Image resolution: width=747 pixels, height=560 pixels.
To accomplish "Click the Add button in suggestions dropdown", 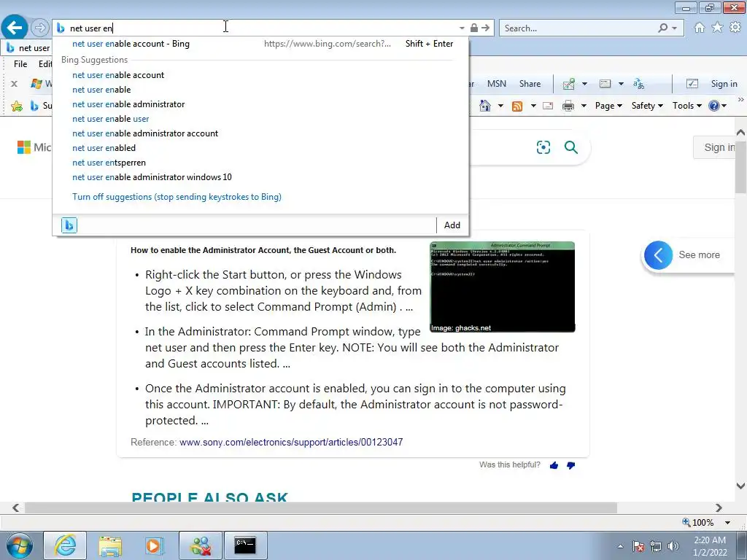I will (452, 225).
